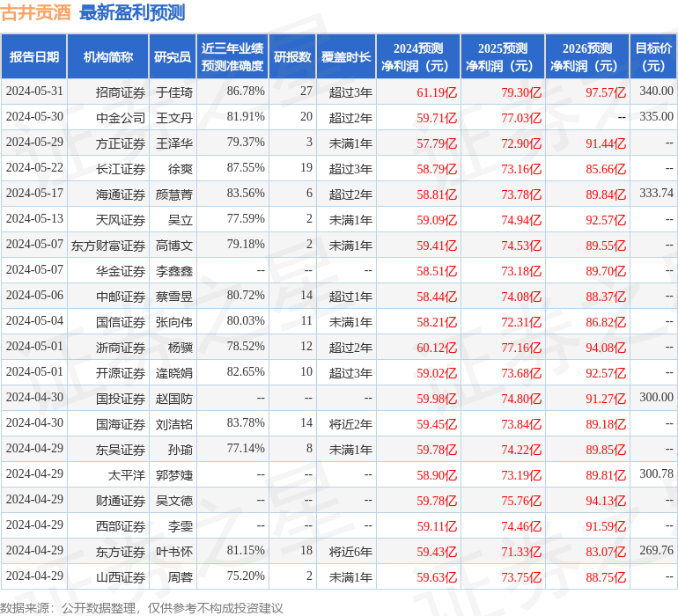Click the 2024预测净利润 column header
This screenshot has width=678, height=616.
[x=418, y=56]
